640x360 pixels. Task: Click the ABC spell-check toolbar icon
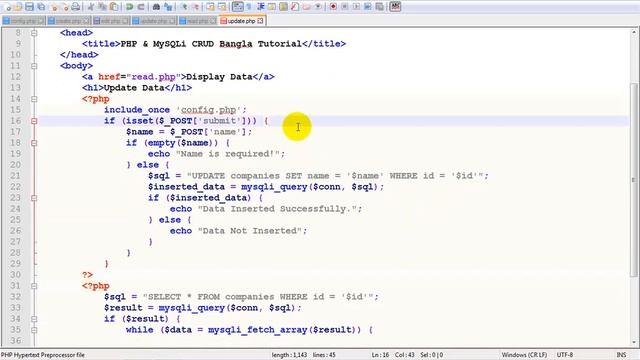395,7
